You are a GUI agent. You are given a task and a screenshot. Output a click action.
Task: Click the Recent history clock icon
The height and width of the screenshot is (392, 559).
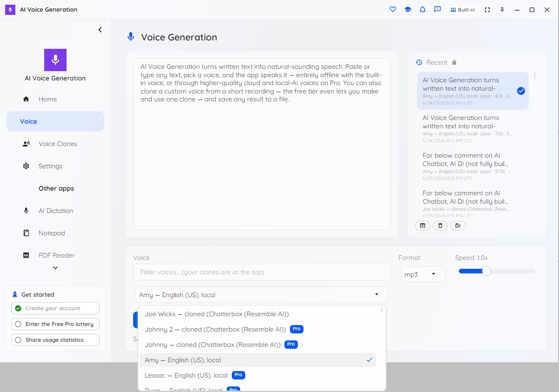[x=419, y=62]
